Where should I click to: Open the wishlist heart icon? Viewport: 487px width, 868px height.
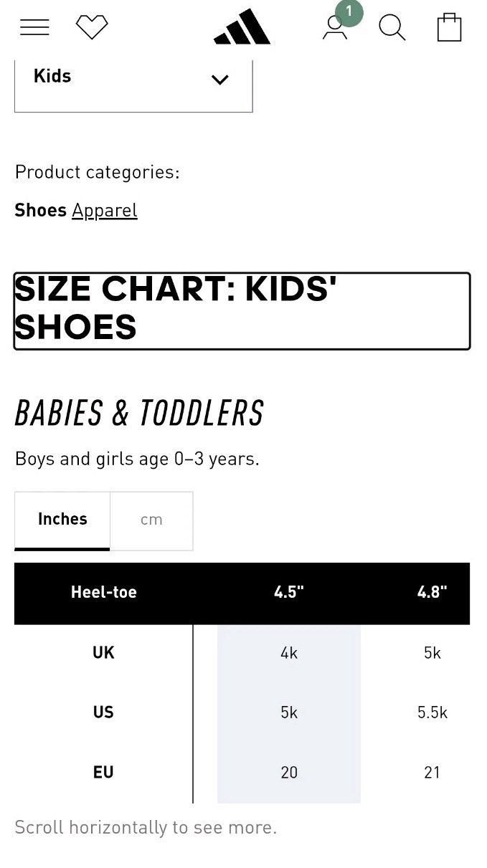click(x=92, y=28)
